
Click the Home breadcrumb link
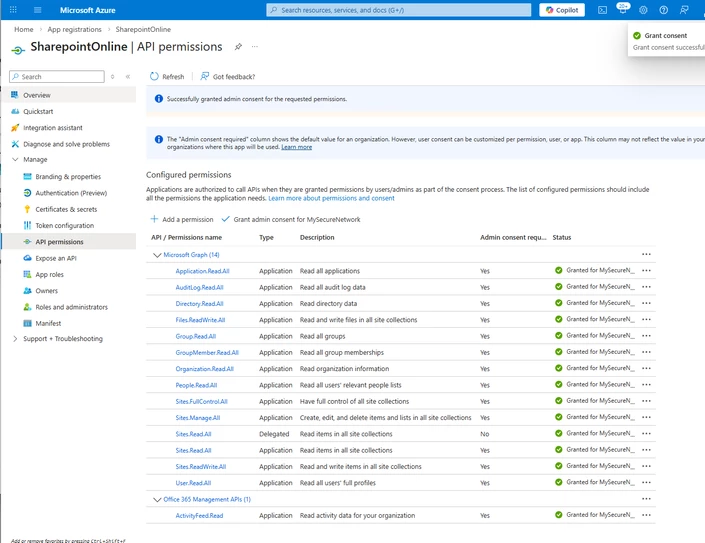pyautogui.click(x=24, y=29)
